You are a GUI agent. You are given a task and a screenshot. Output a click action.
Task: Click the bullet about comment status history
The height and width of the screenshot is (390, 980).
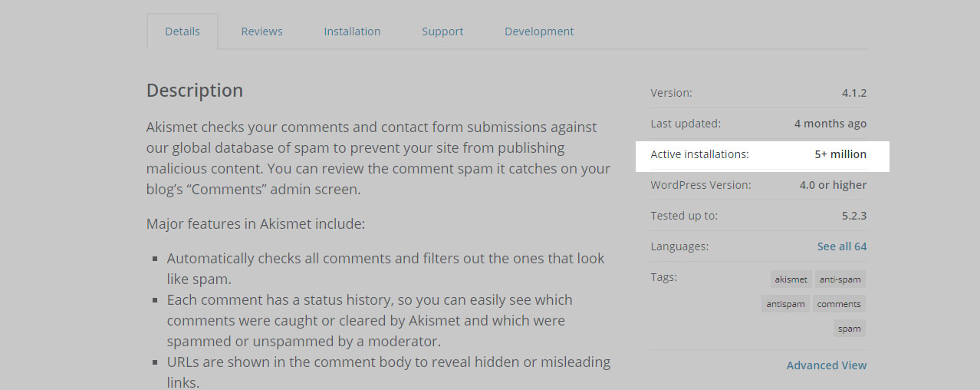tap(370, 320)
